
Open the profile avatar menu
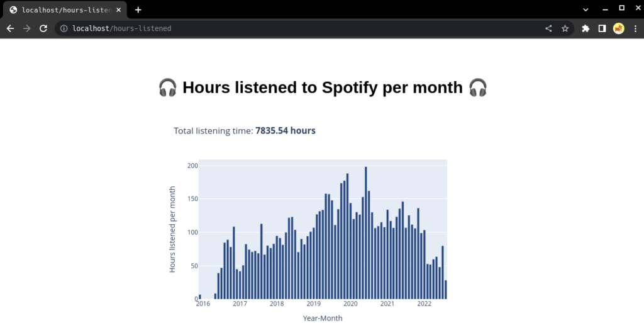(619, 28)
